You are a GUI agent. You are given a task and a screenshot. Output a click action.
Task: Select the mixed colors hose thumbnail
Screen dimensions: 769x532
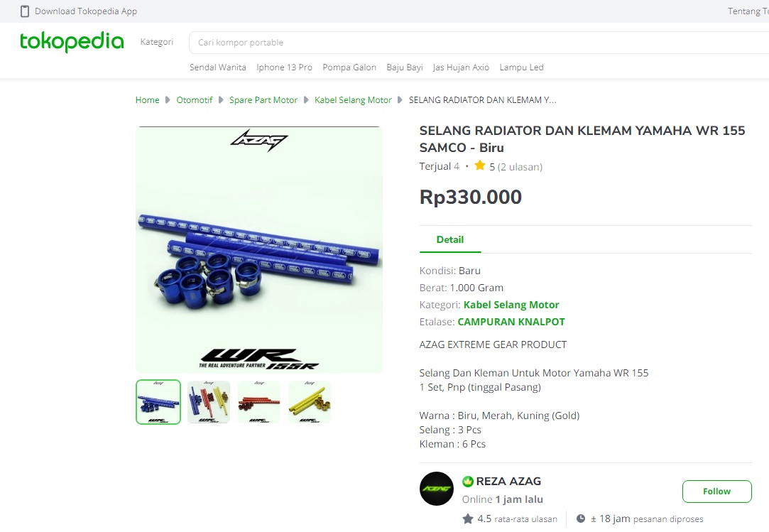(209, 402)
